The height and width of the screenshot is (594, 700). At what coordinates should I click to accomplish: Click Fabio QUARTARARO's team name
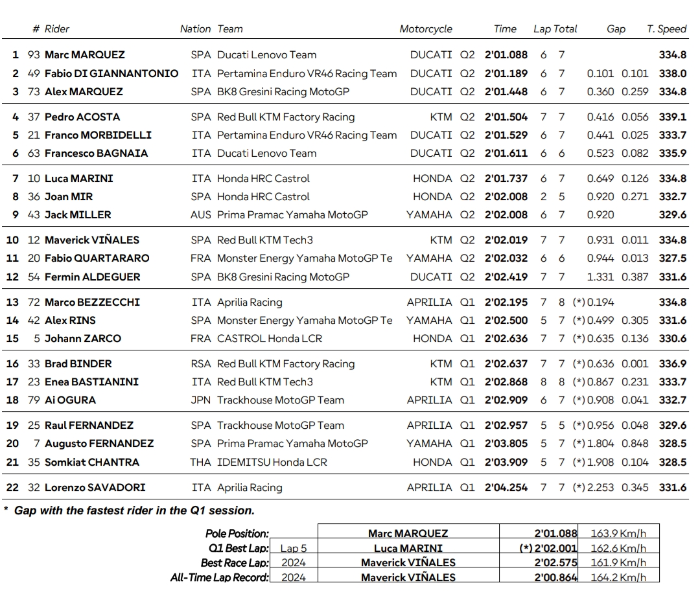coord(305,258)
